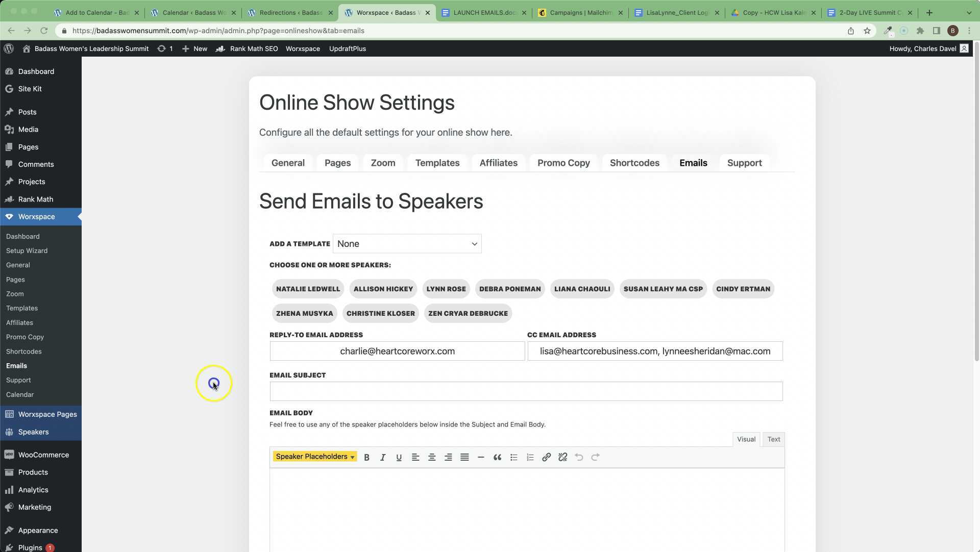980x552 pixels.
Task: Open the Shortcodes settings page from sidebar
Action: [x=23, y=351]
